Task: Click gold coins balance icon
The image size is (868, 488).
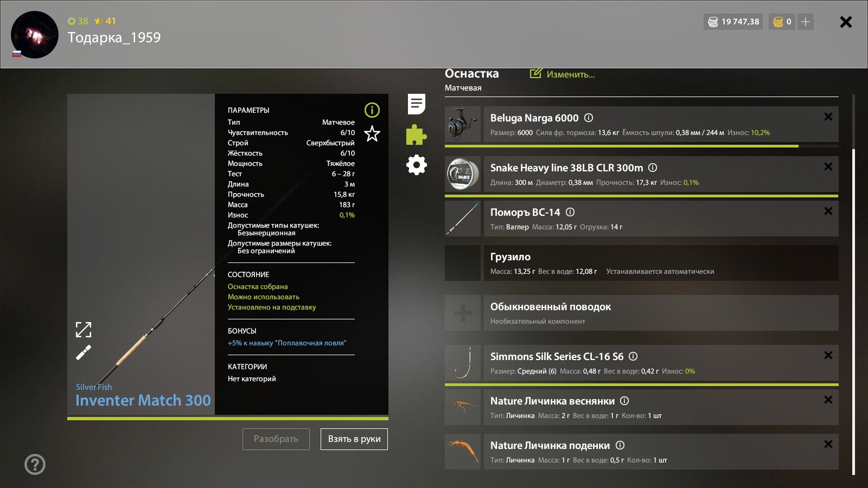Action: click(778, 22)
